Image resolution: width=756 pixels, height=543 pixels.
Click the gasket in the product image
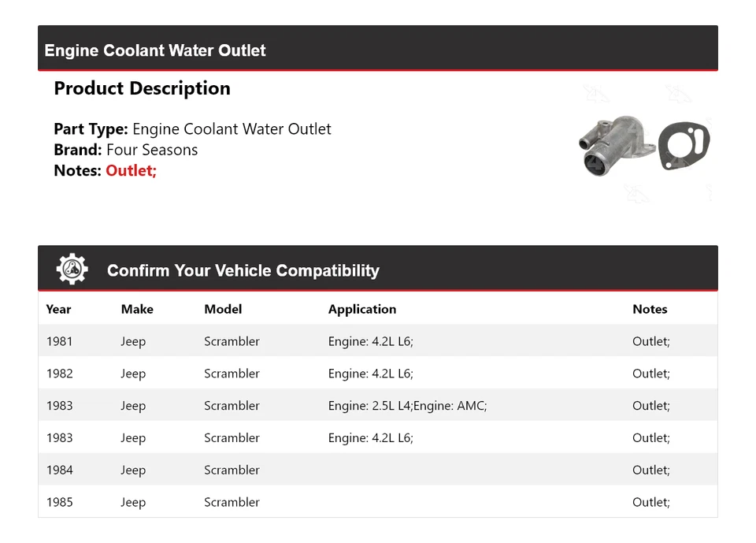[x=684, y=146]
